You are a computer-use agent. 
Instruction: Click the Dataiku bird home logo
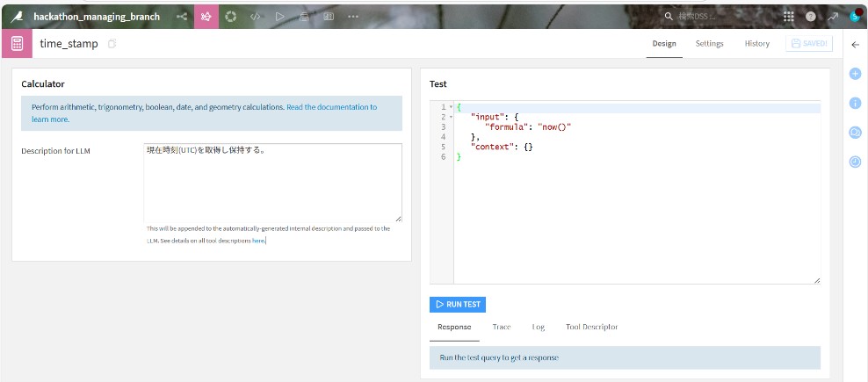(17, 16)
